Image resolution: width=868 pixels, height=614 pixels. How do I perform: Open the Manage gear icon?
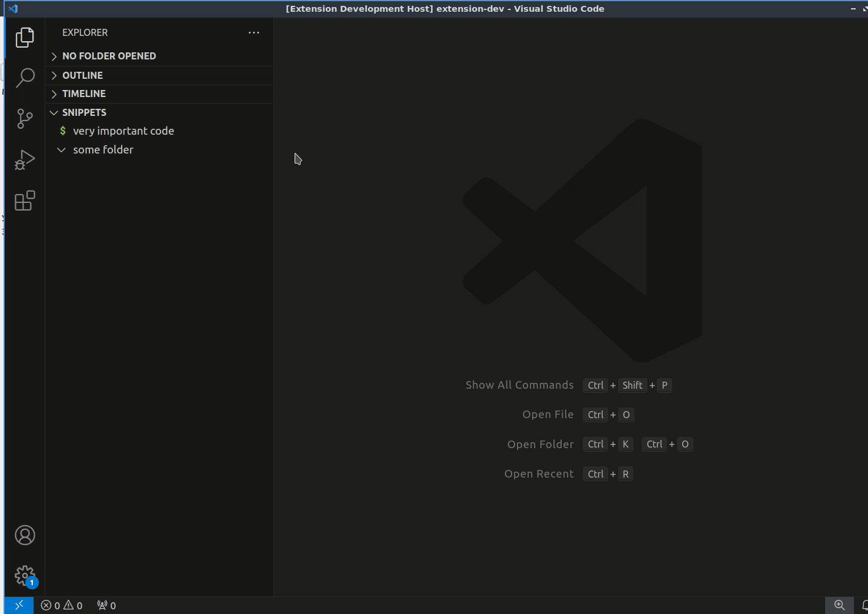click(x=25, y=575)
